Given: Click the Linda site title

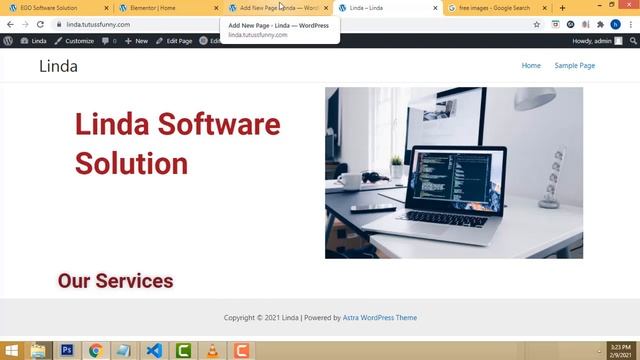Looking at the screenshot, I should pos(58,66).
